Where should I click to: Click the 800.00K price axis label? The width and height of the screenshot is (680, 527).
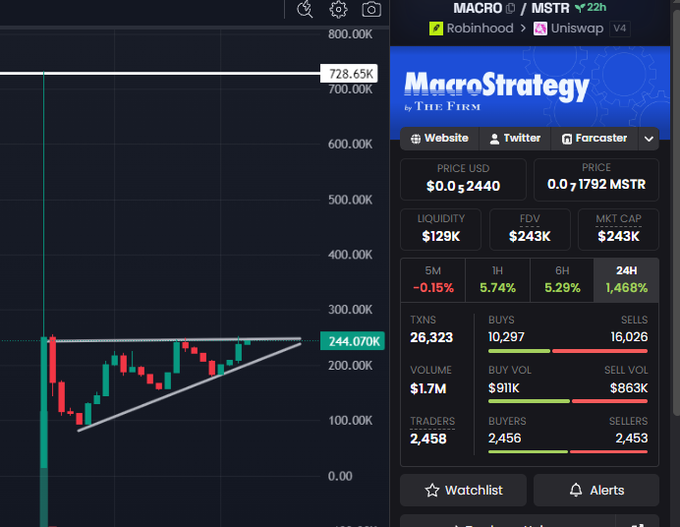tap(350, 34)
